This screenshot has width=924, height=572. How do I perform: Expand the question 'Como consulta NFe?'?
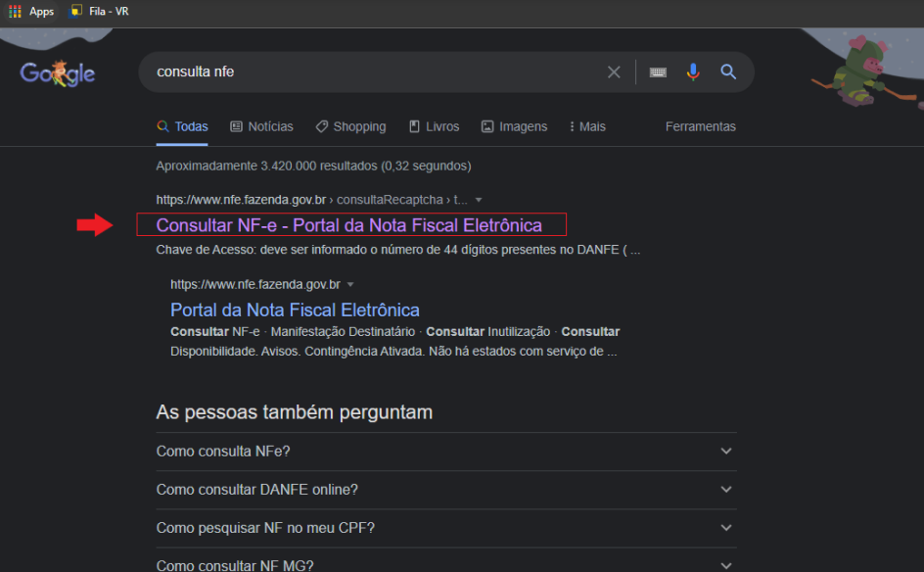446,452
